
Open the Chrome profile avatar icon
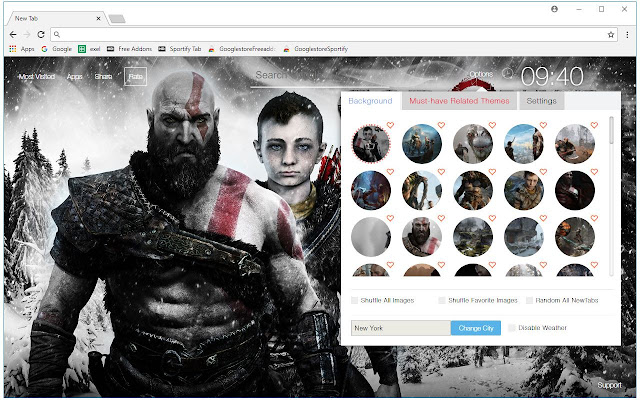pos(554,9)
